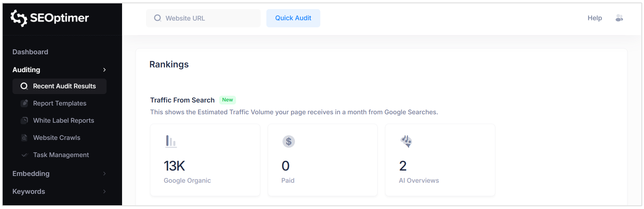Select the Google Organic traffic card

(205, 160)
